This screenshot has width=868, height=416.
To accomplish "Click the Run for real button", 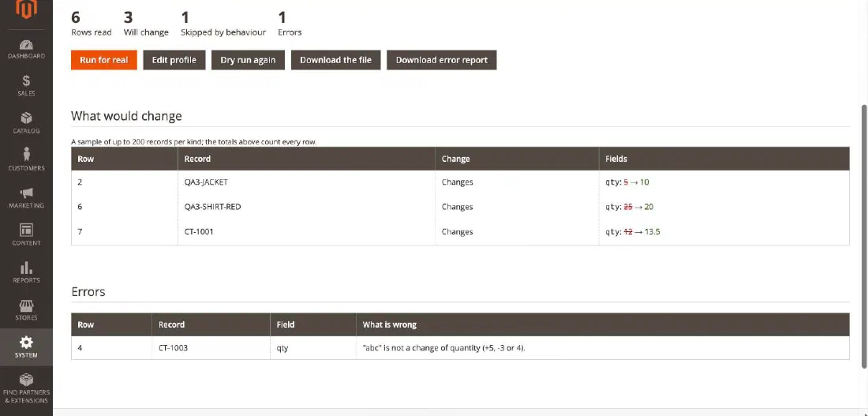I will click(x=103, y=60).
